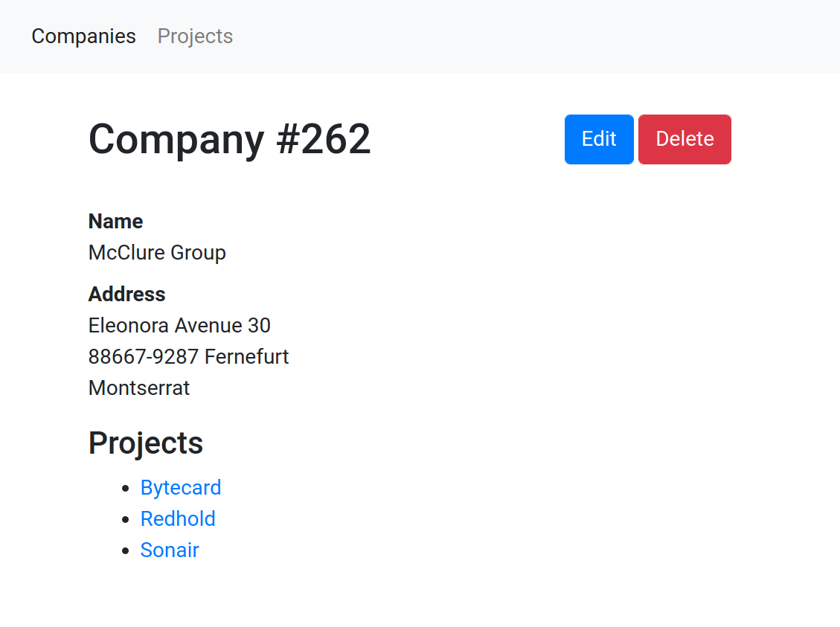Click the Address field label
This screenshot has width=840, height=627.
pos(127,295)
